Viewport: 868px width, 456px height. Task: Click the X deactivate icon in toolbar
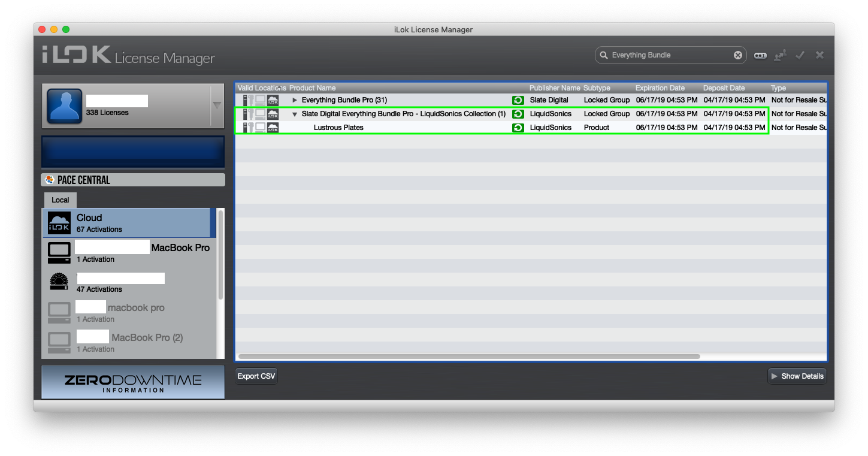819,55
